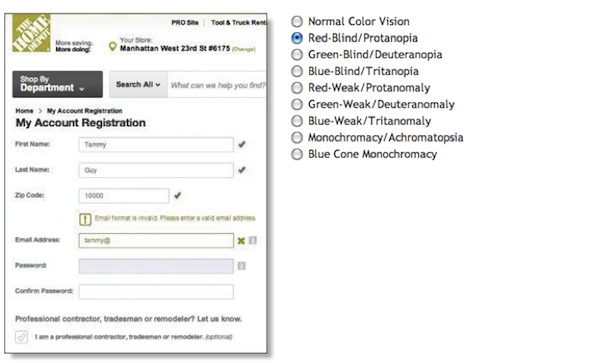Screen dimensions: 600x363
Task: Click the info icon next to email field
Action: coord(253,240)
